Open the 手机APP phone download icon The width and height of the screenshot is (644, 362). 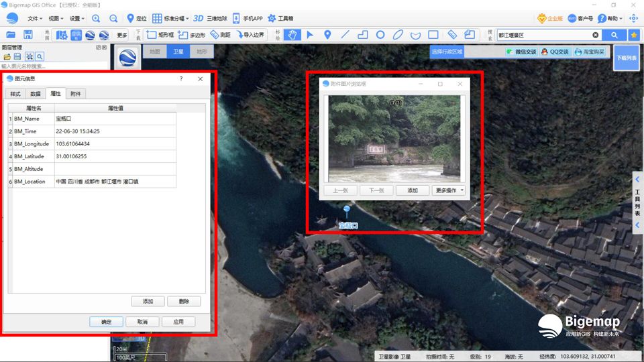248,19
